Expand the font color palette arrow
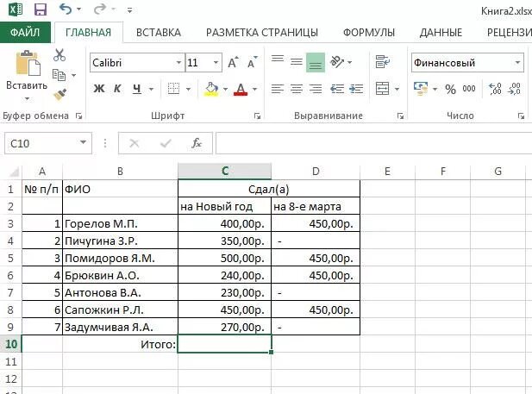The image size is (532, 394). [x=255, y=90]
